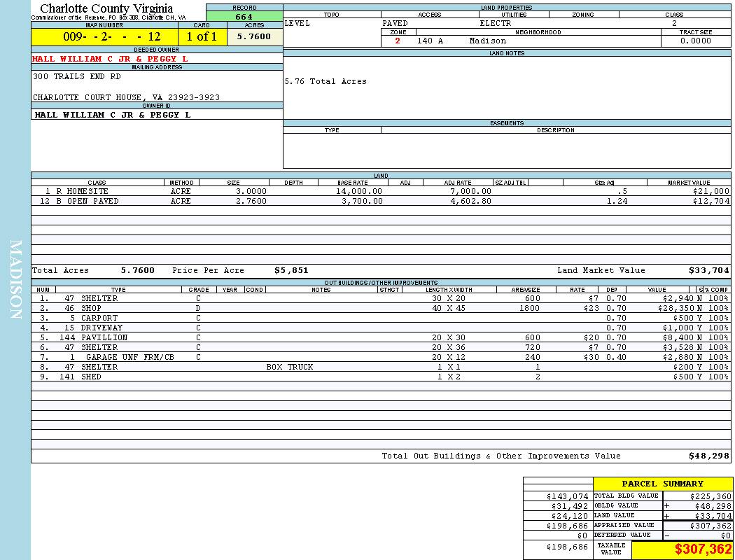Viewport: 735px width, 560px height.
Task: Click the 'Box Truck' note on Shelter row
Action: click(x=290, y=367)
